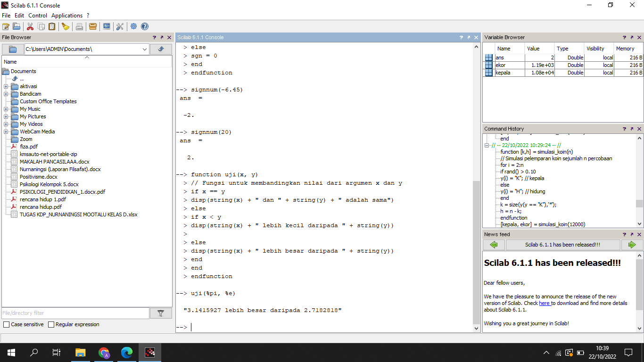Select MAKALAH PANCASILAAA.docx file
The height and width of the screenshot is (362, 644).
click(54, 162)
